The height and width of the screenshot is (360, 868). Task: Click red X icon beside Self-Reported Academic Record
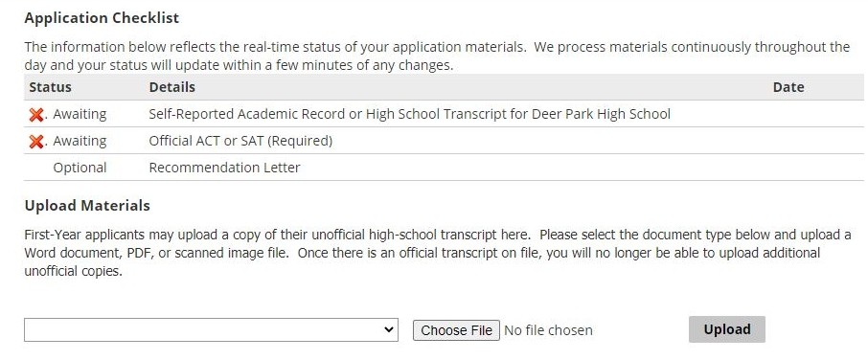(36, 115)
